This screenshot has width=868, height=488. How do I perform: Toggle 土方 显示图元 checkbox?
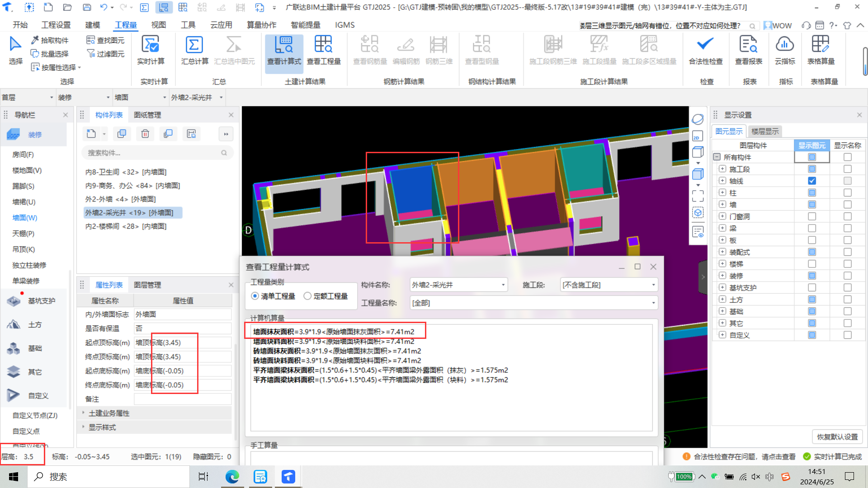(812, 300)
